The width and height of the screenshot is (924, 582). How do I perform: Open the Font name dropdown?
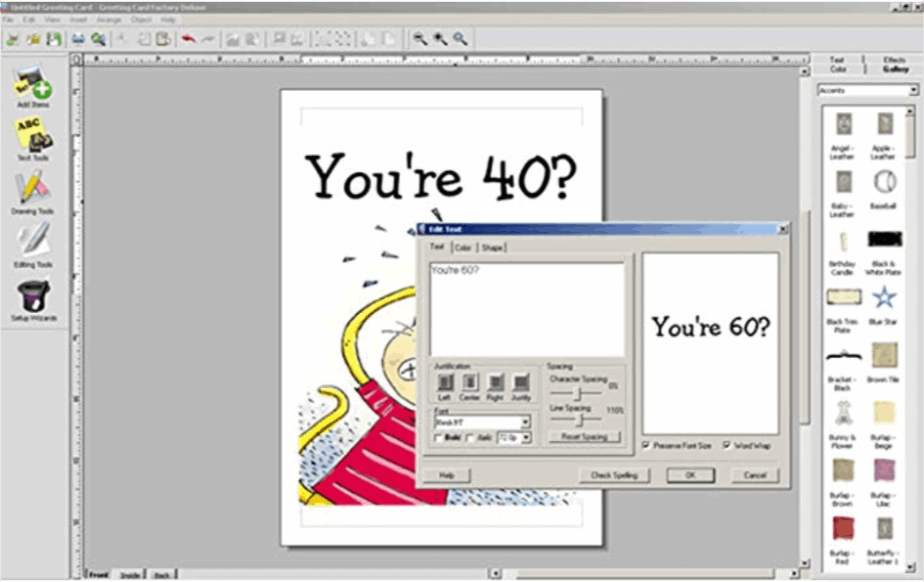525,422
